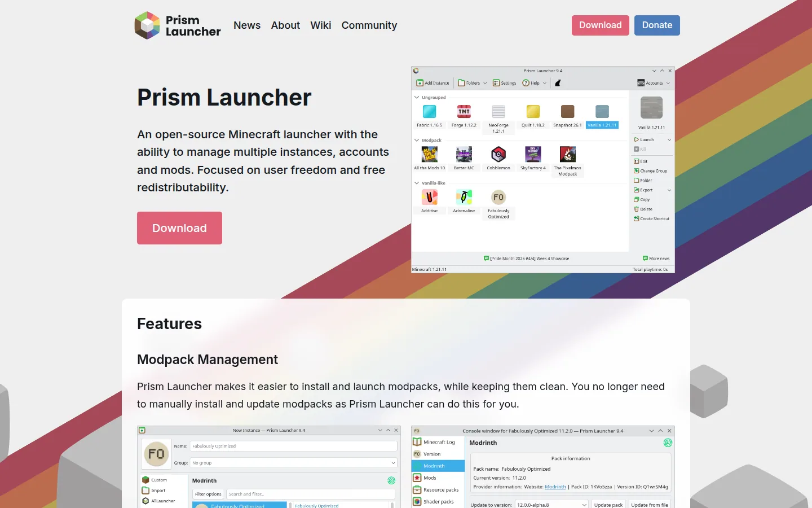Open Shader packs in the Console window
812x508 pixels.
pos(438,501)
